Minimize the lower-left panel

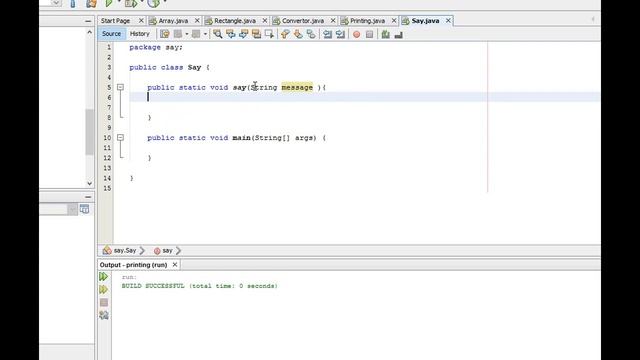click(x=88, y=197)
